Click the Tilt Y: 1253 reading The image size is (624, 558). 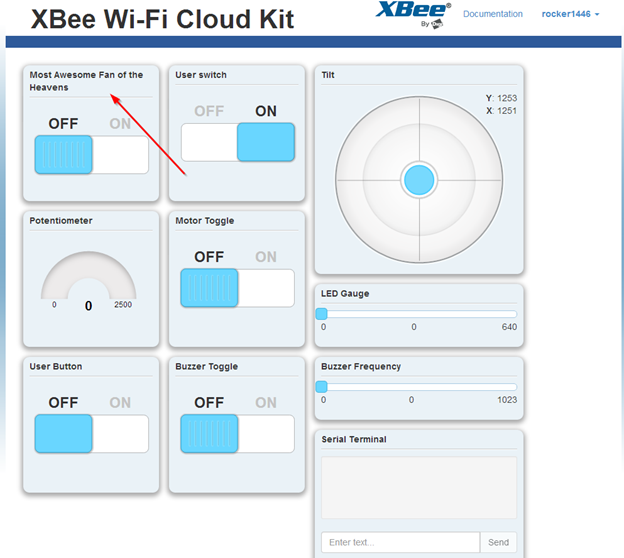(501, 98)
